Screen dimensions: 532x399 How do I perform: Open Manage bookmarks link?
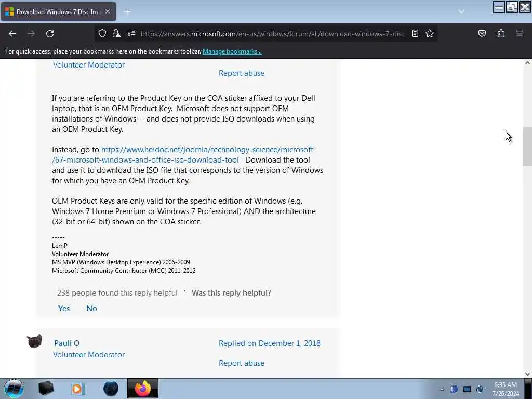tap(232, 51)
